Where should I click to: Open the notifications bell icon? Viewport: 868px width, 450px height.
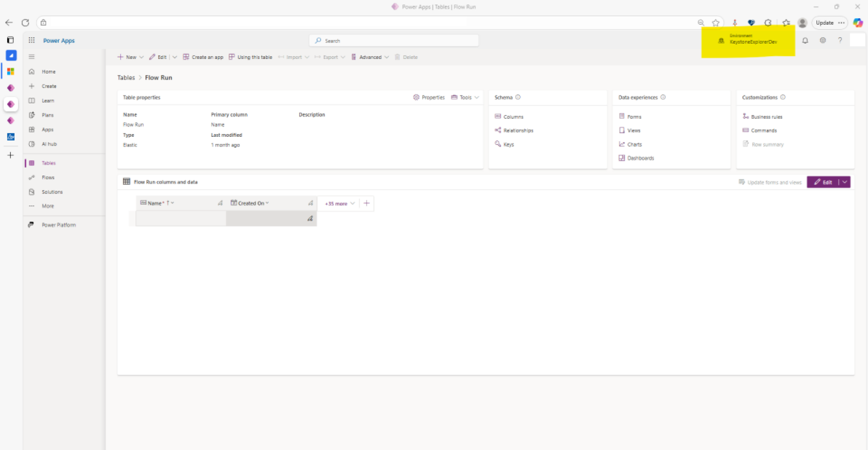coord(805,40)
